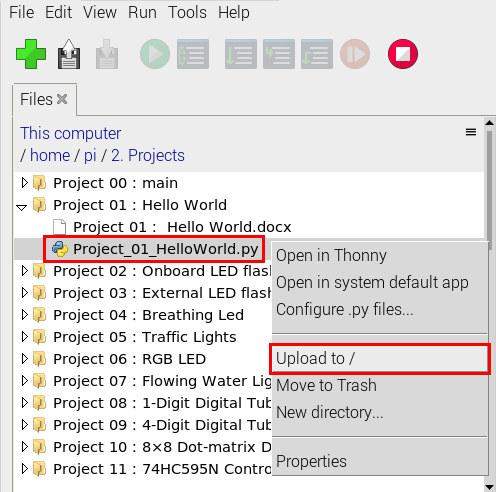Click the Load file floppy icon
The image size is (496, 492).
point(69,54)
